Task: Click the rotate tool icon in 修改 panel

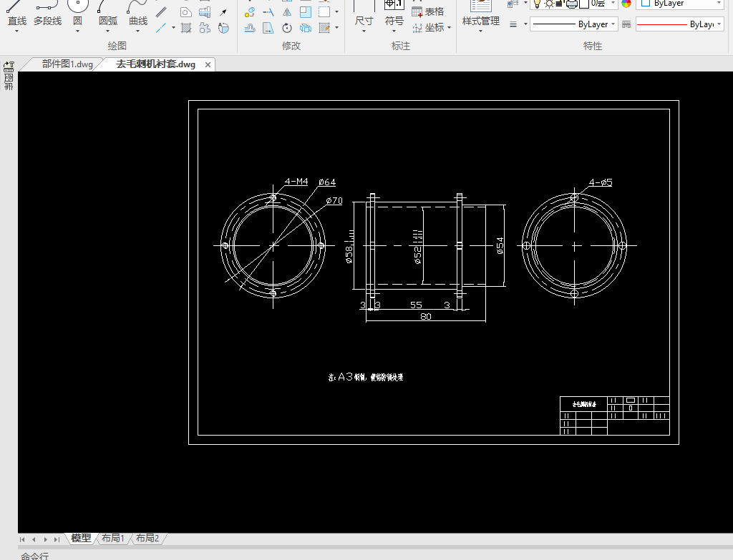Action: click(287, 29)
